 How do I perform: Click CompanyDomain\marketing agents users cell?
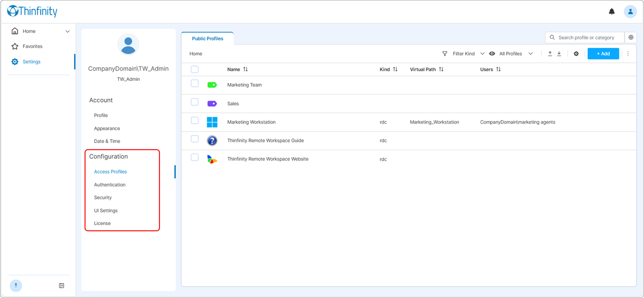coord(518,122)
